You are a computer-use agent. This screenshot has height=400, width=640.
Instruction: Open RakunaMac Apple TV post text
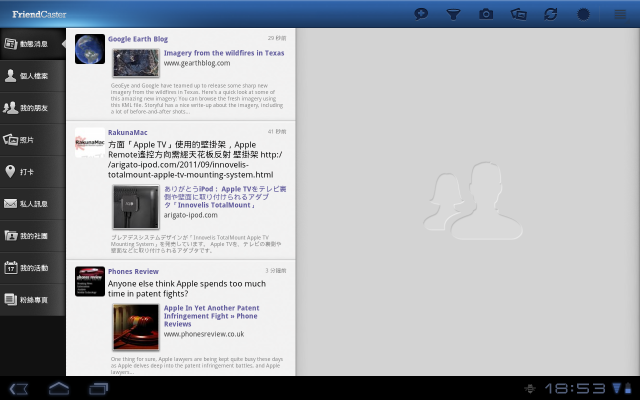(x=196, y=160)
